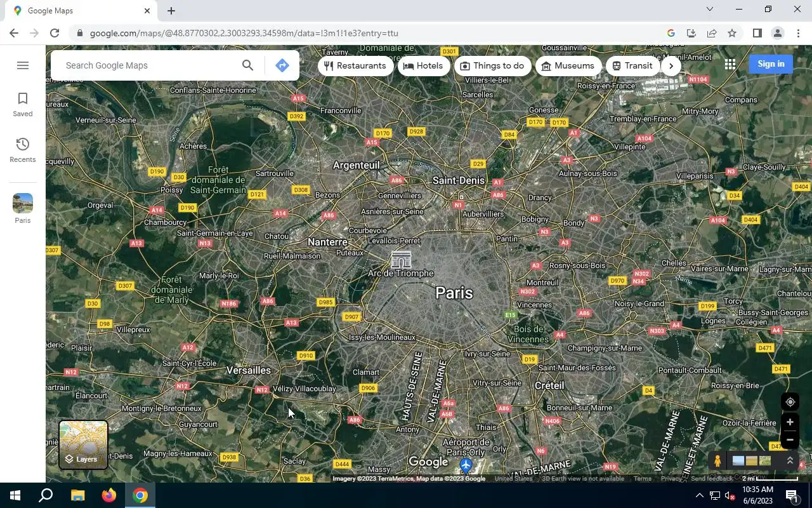Open the muted volume tray icon
The height and width of the screenshot is (508, 812).
(730, 495)
